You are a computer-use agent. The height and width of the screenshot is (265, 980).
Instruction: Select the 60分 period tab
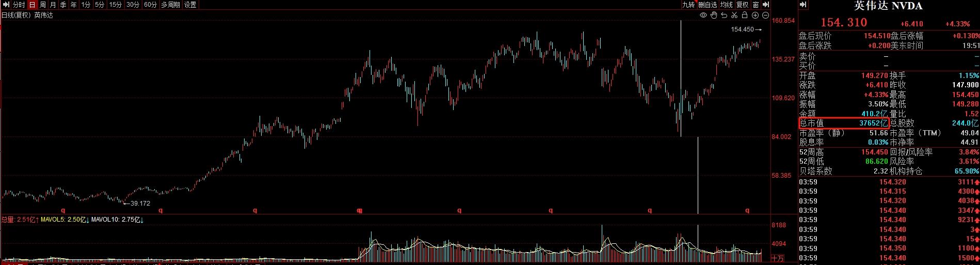150,5
